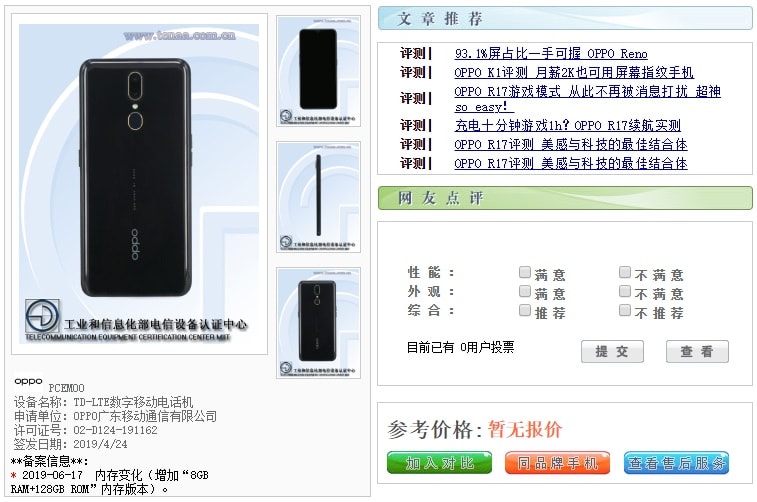Open the 充电十分钟游戏1h article link
The image size is (757, 502).
568,126
